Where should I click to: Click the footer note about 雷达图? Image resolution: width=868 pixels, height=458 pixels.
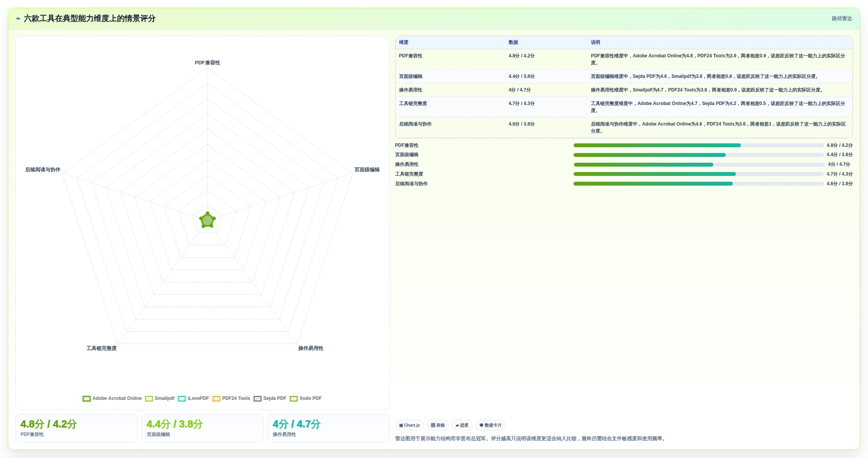coord(531,439)
